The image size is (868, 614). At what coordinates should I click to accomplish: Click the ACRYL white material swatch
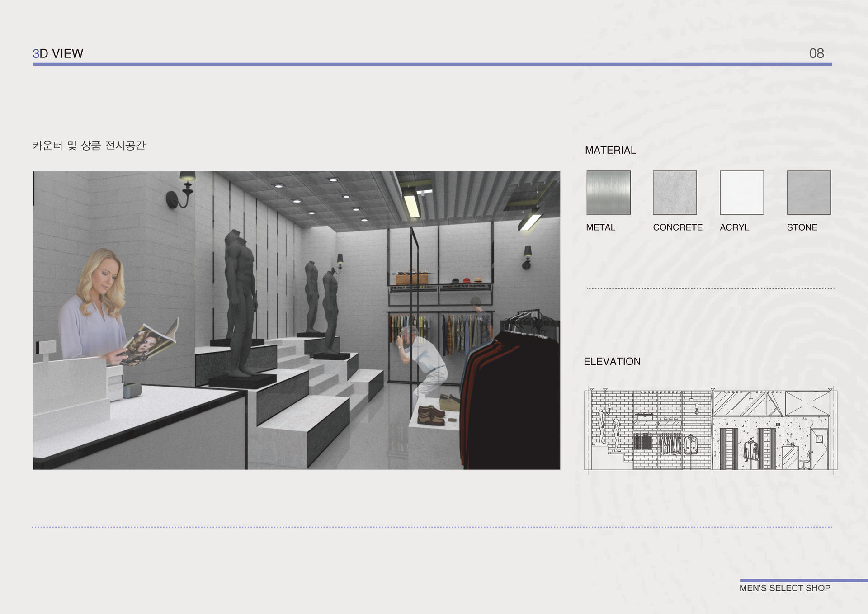(742, 193)
